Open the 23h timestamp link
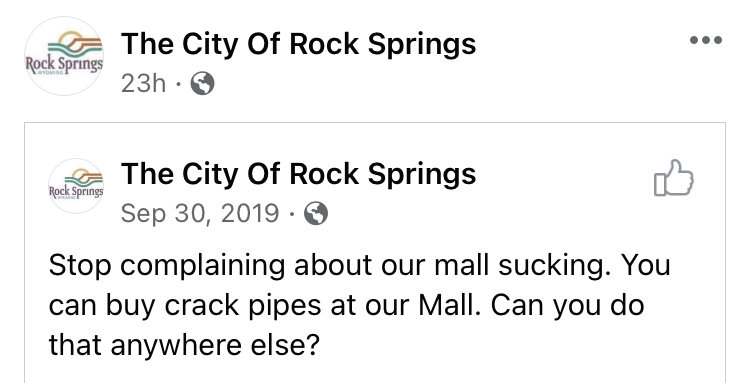Image resolution: width=750 pixels, height=383 pixels. tap(143, 84)
